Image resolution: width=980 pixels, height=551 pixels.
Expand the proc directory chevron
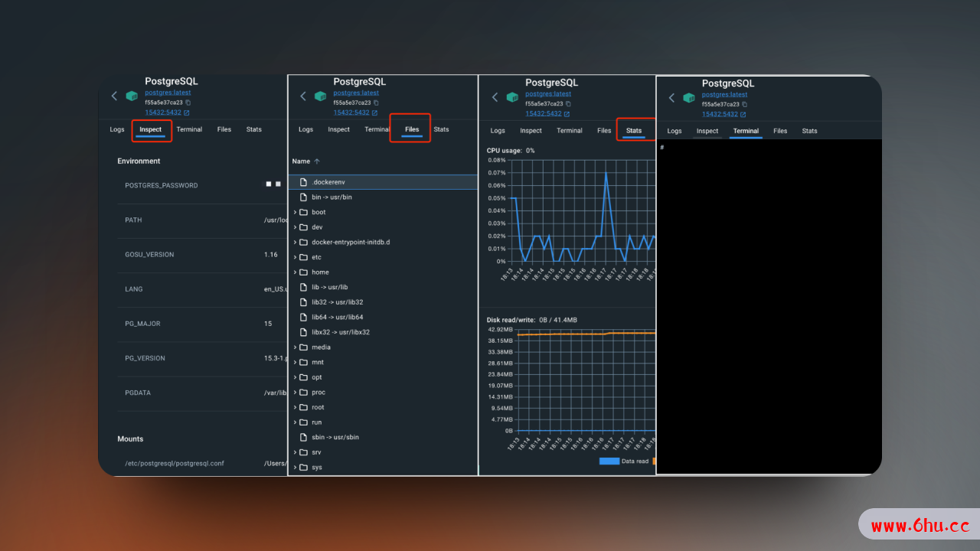point(295,392)
